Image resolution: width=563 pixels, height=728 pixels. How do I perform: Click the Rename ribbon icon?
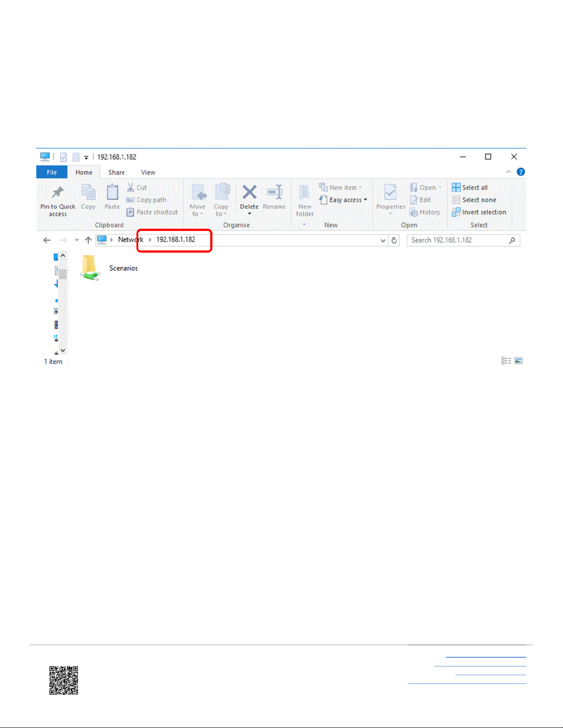(x=274, y=192)
